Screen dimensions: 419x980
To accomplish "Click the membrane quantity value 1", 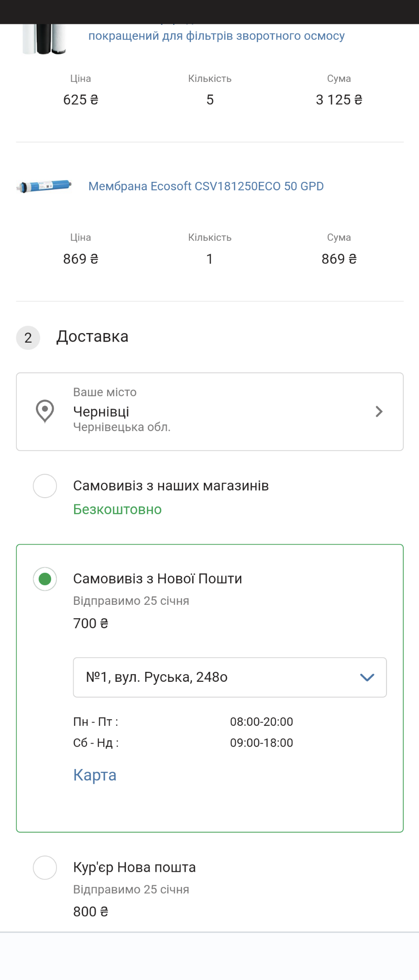I will [x=209, y=259].
